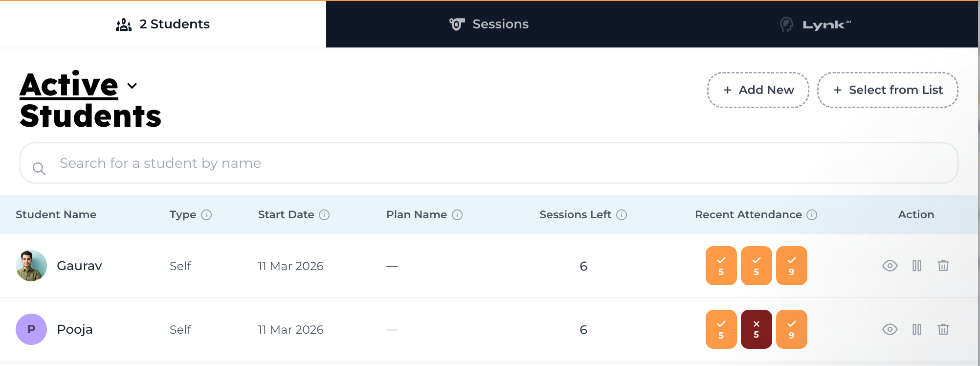Show info icon next to Start Date
The width and height of the screenshot is (980, 366).
pyautogui.click(x=324, y=215)
